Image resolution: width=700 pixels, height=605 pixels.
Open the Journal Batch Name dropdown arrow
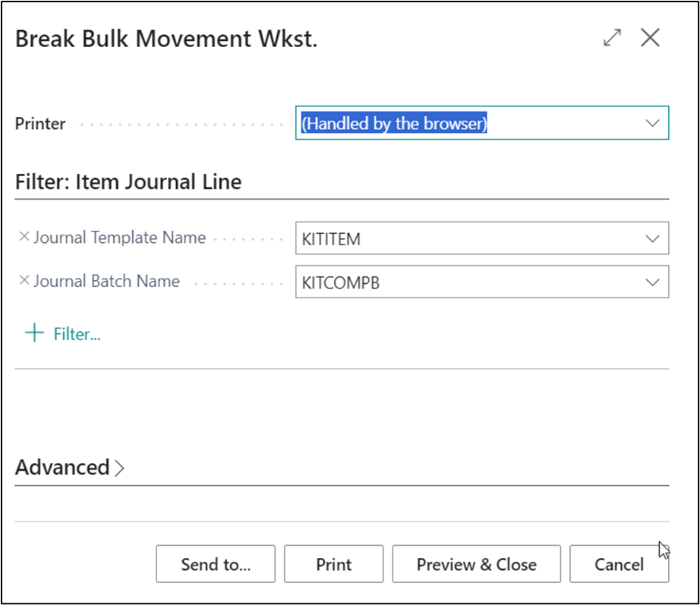pyautogui.click(x=652, y=282)
